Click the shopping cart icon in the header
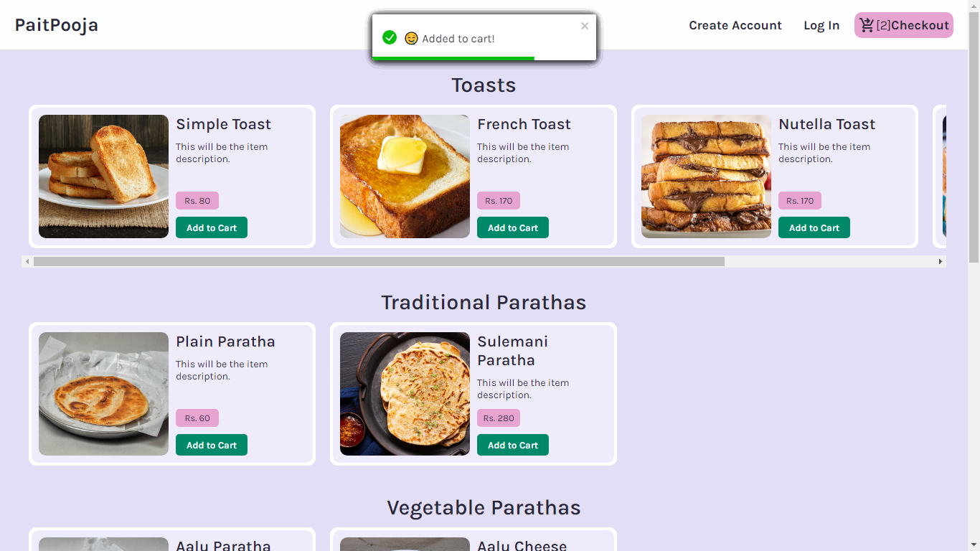Image resolution: width=980 pixels, height=551 pixels. pyautogui.click(x=866, y=24)
